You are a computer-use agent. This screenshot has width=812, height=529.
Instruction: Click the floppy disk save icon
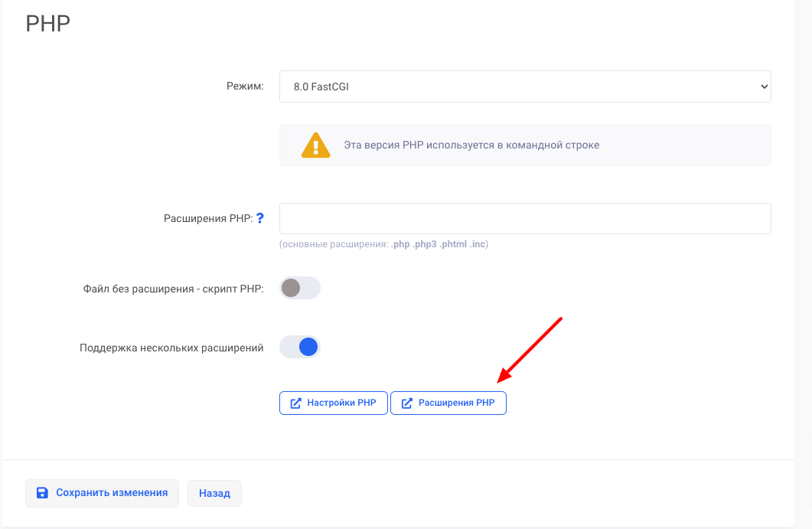[42, 493]
